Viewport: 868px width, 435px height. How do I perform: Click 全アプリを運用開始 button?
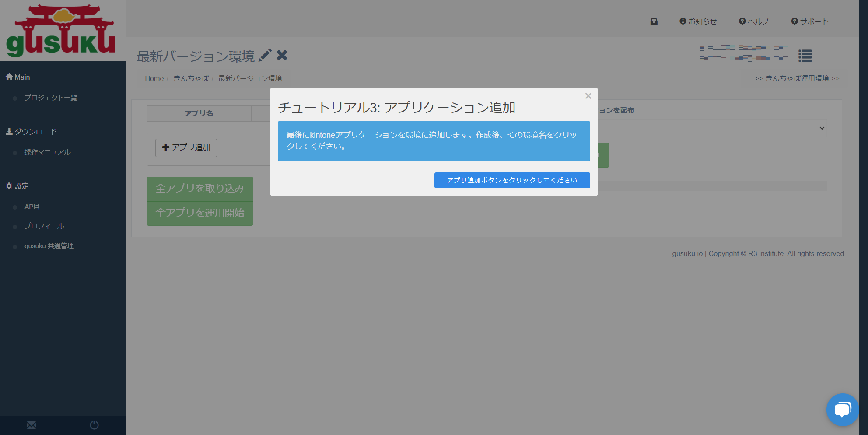click(200, 213)
